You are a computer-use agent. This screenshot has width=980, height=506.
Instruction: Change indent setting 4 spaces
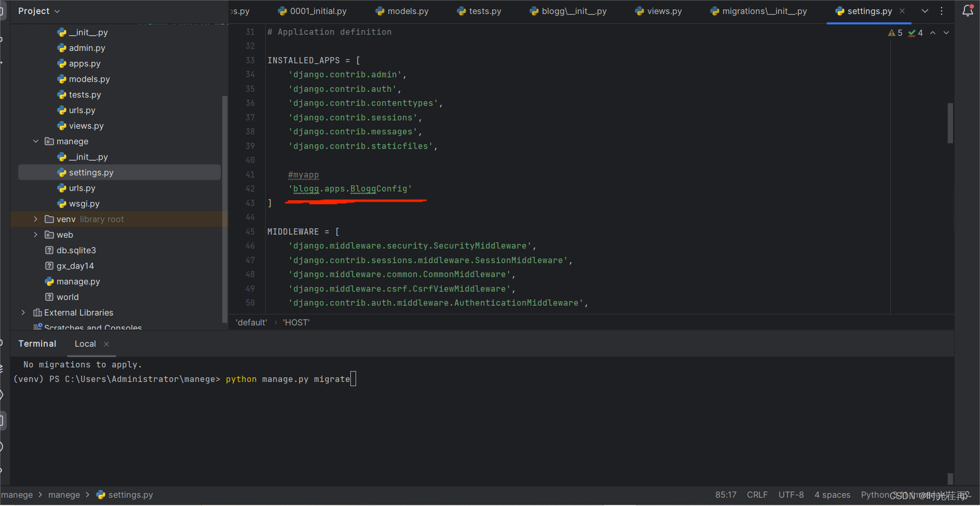(x=832, y=495)
